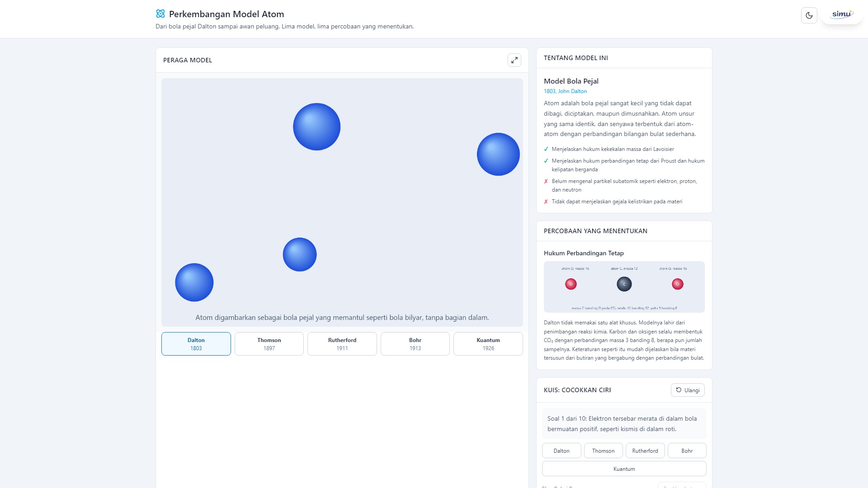The image size is (868, 488).
Task: Answer the quiz with Dalton
Action: coord(561,450)
